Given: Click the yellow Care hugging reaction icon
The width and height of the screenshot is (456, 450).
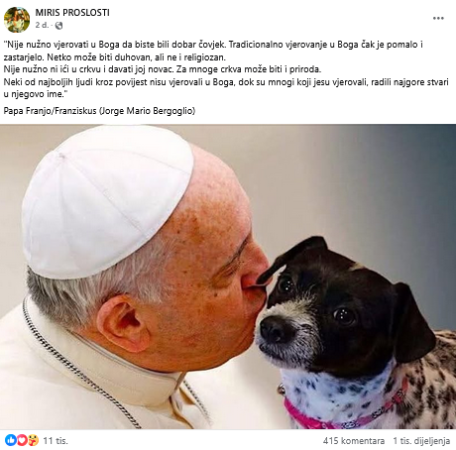Looking at the screenshot, I should tap(33, 440).
